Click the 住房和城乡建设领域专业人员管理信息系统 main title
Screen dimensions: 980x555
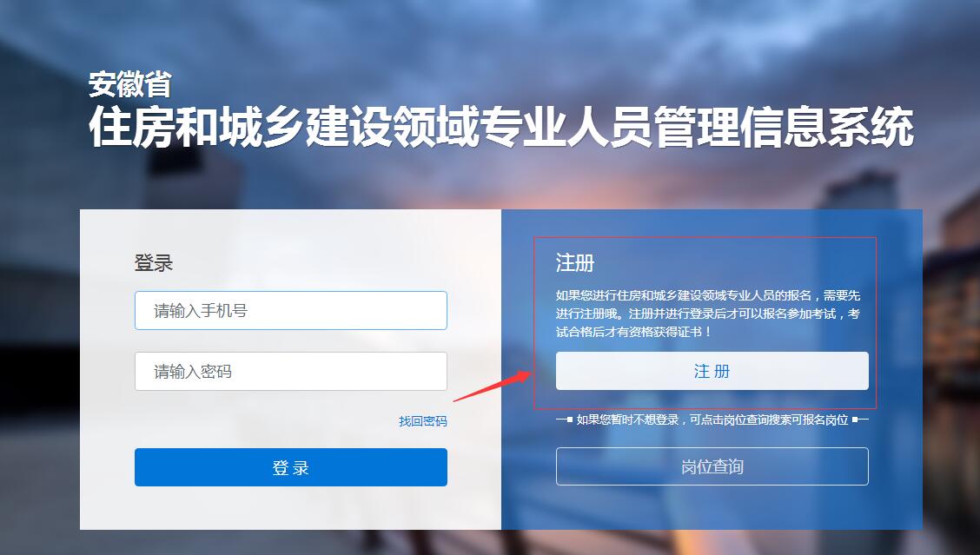click(501, 127)
